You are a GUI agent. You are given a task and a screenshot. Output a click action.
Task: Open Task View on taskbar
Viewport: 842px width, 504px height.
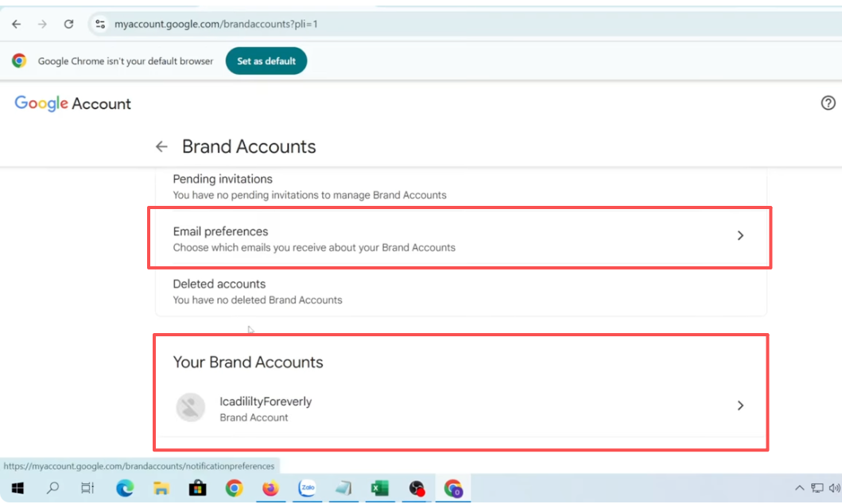pyautogui.click(x=87, y=488)
